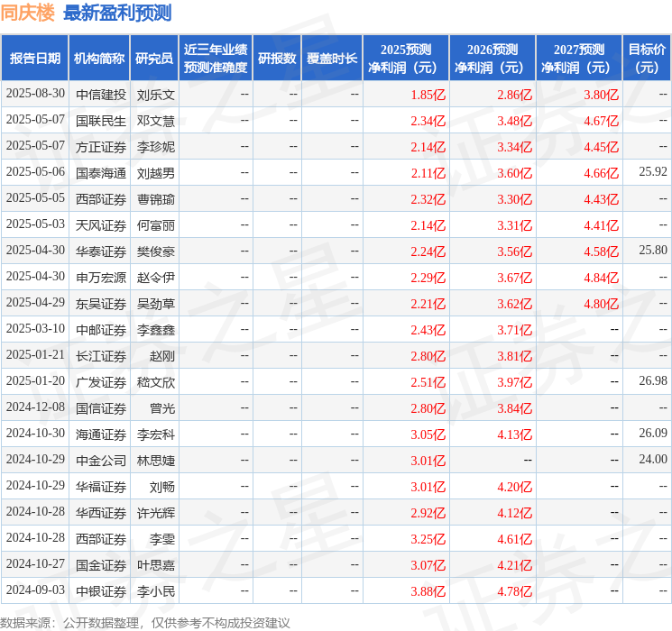The image size is (672, 631).
Task: Click the 数据来源 disclaimer footer text
Action: (145, 622)
